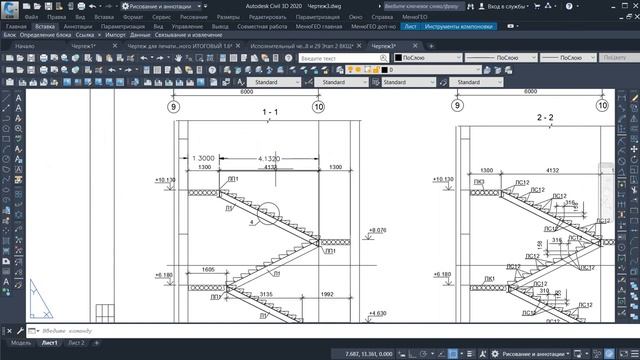Screen dimensions: 640x360
Task: Open the Autodesk App Store cart icon
Action: 537,6
